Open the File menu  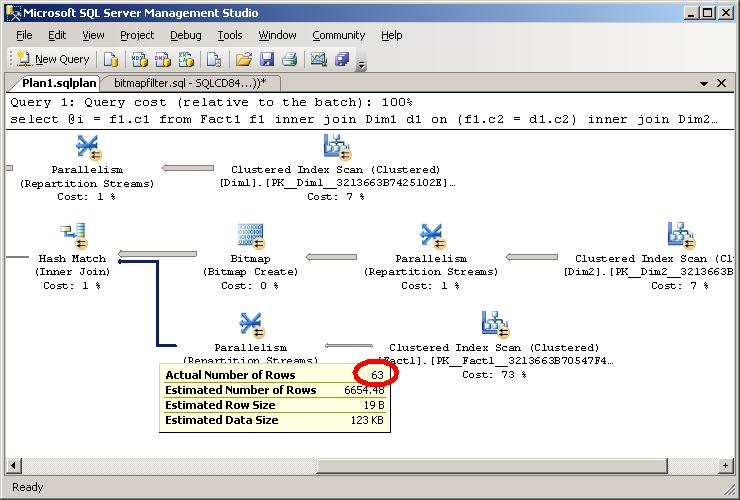[24, 35]
